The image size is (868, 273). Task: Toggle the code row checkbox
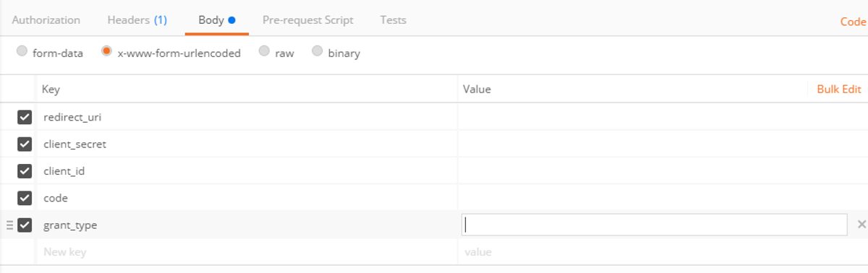click(25, 198)
